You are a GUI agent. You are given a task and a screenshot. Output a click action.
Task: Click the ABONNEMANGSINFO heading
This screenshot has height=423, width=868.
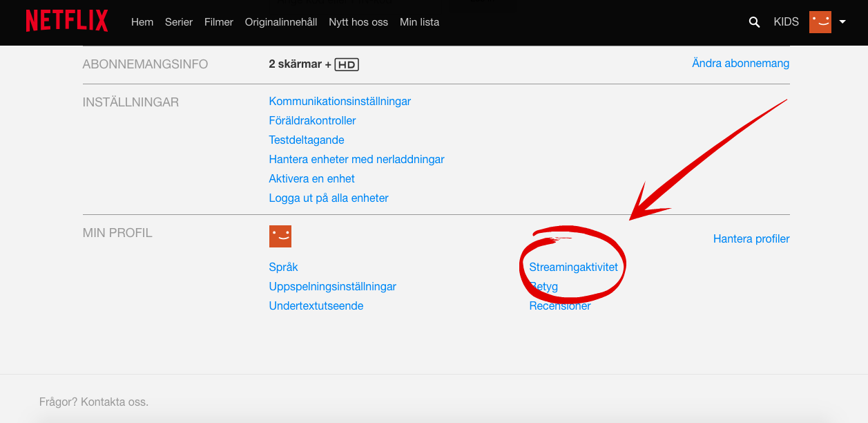click(145, 64)
